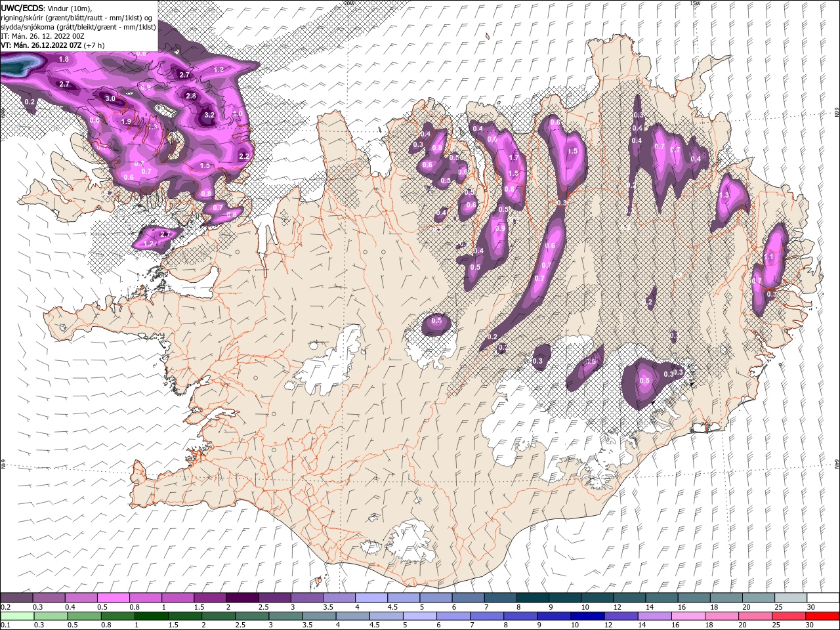Click the violet swatch between 12 and 14 on the lower scale

point(621,616)
